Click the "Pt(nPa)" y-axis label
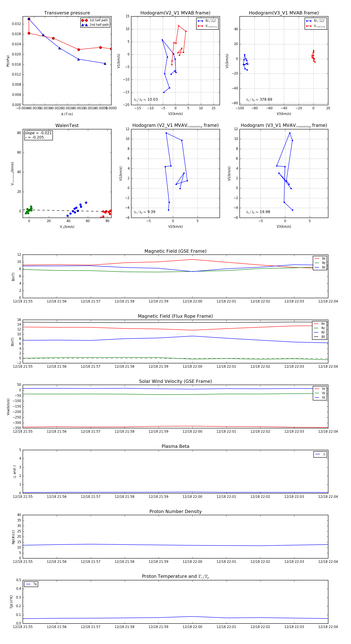 click(8, 61)
